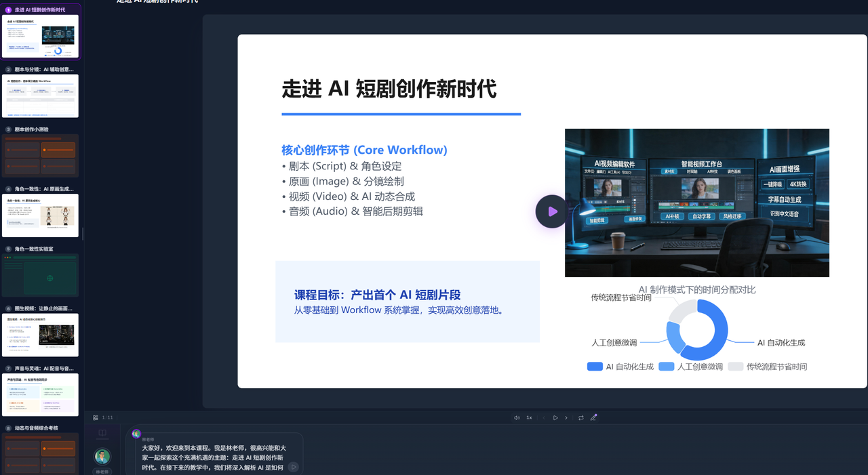Toggle the loop/repeat playback icon

tap(580, 418)
